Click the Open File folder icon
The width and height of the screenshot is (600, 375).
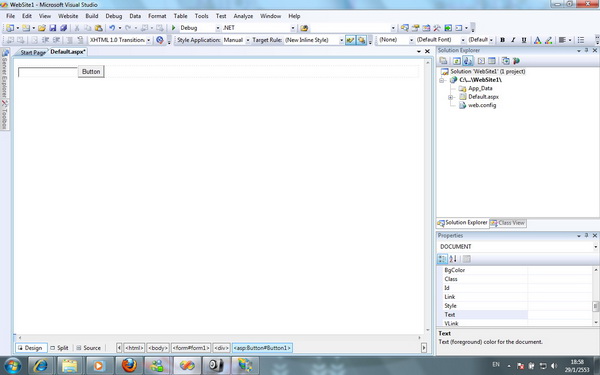tap(42, 28)
